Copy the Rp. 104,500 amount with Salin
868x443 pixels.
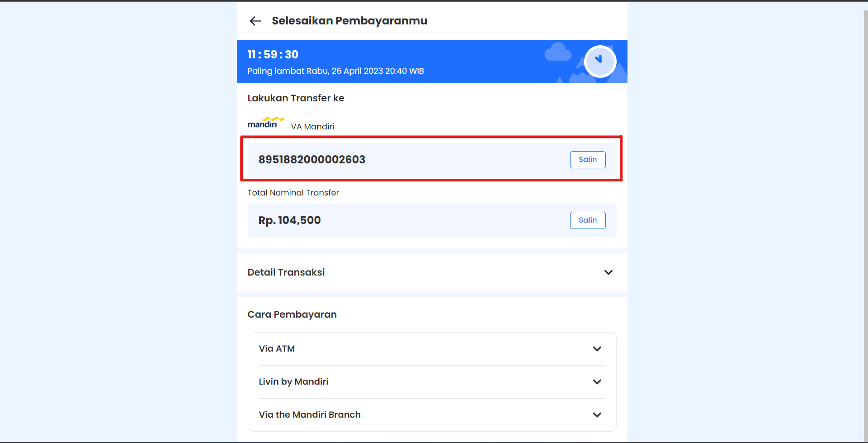pyautogui.click(x=587, y=220)
